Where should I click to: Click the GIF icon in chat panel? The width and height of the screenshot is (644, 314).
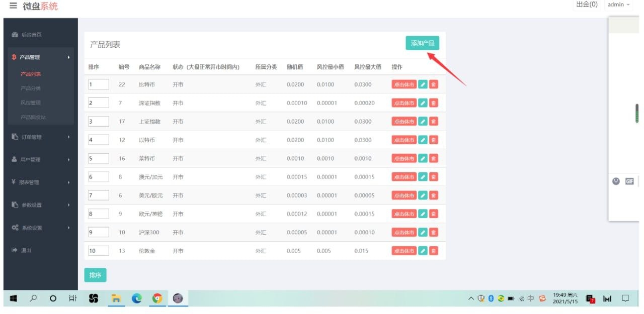629,181
